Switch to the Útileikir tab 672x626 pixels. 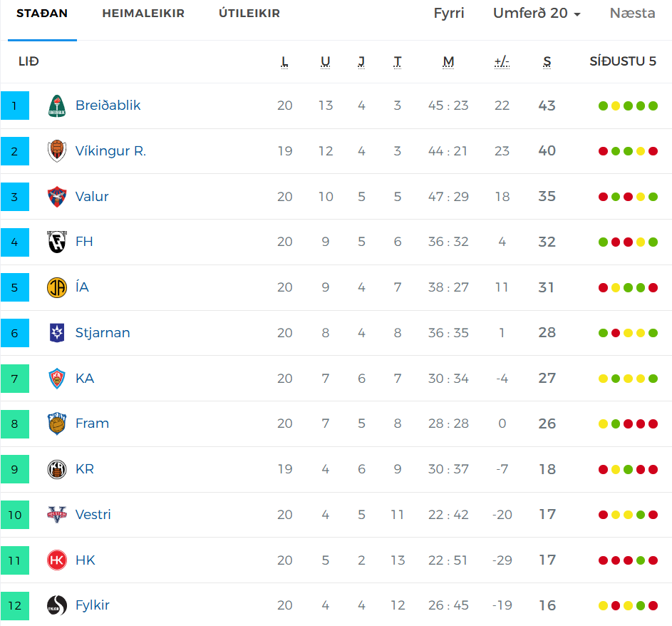tap(249, 14)
